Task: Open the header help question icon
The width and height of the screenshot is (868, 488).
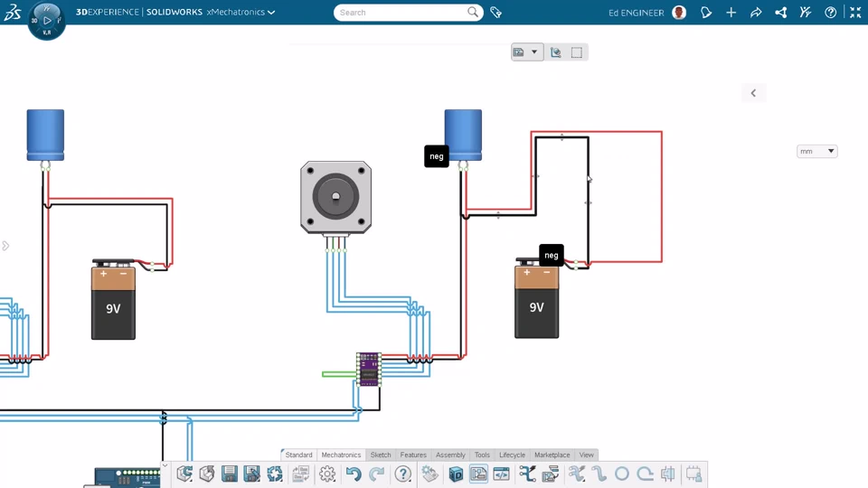Action: 830,12
